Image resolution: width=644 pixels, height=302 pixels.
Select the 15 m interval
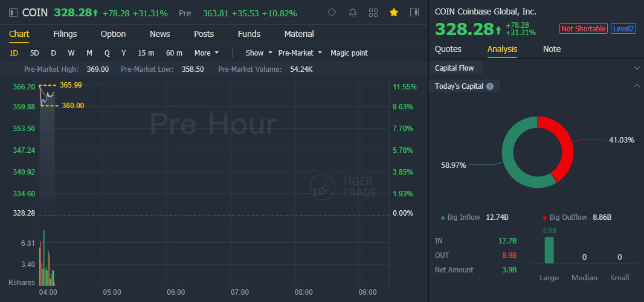click(x=146, y=53)
